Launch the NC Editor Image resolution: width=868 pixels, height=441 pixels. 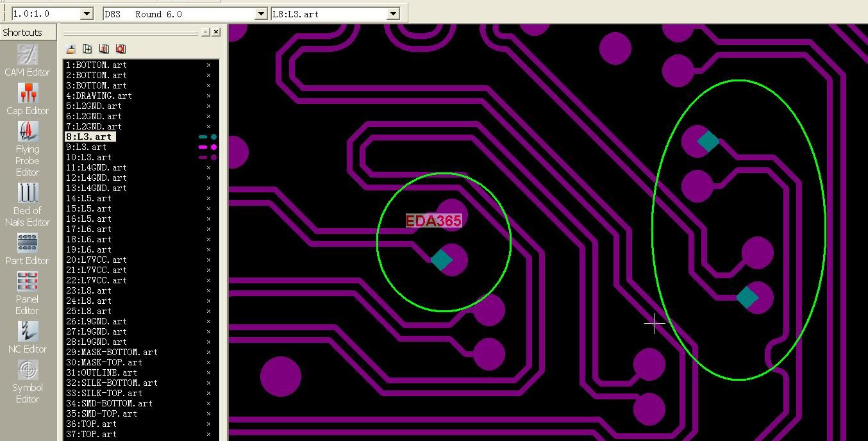pyautogui.click(x=28, y=337)
